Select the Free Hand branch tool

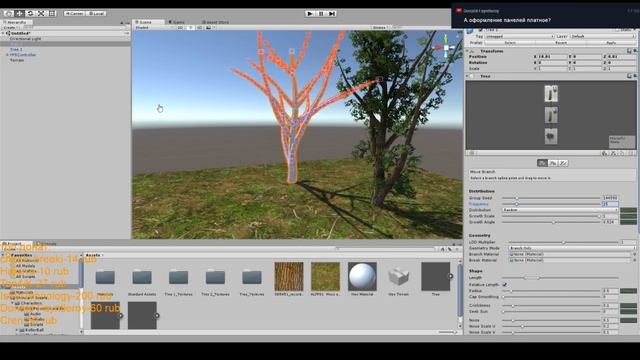click(563, 163)
